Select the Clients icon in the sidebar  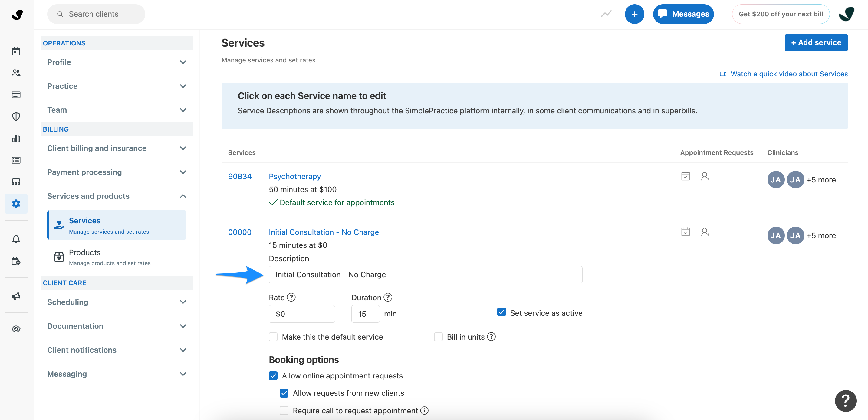(16, 73)
